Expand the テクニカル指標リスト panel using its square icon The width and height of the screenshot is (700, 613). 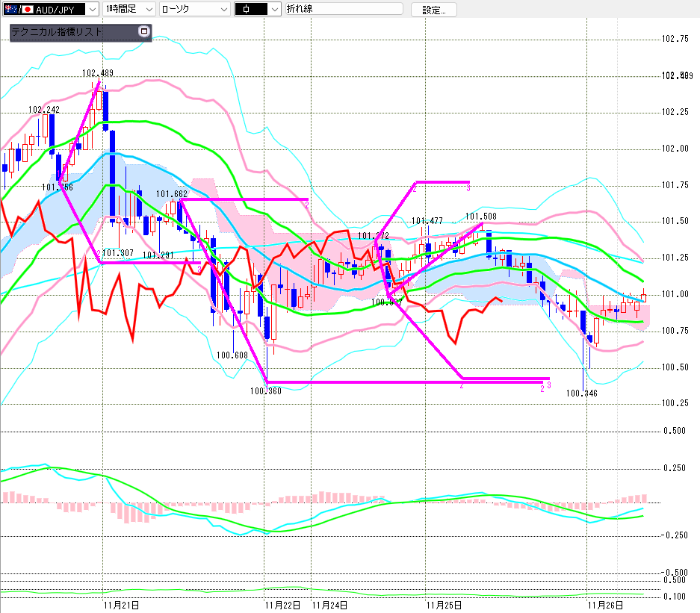(x=144, y=31)
